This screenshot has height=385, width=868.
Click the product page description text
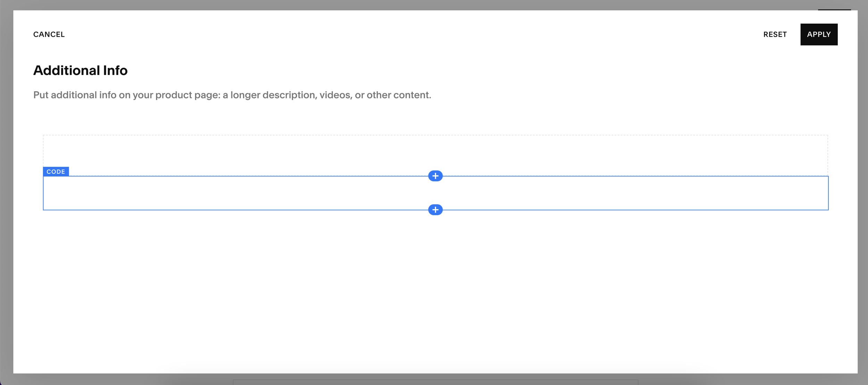click(232, 95)
